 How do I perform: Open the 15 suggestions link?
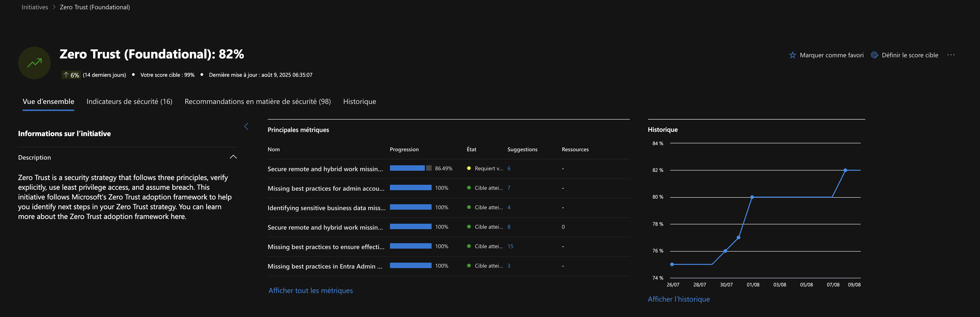pyautogui.click(x=511, y=246)
